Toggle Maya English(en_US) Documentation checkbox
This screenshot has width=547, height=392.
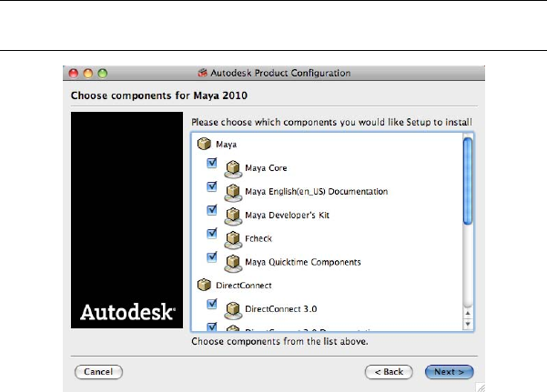[212, 186]
